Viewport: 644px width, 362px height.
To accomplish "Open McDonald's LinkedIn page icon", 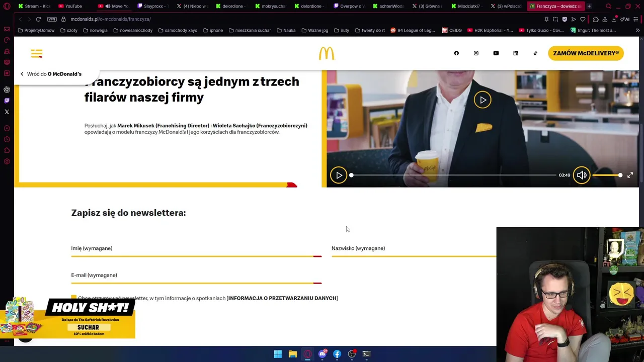I will [516, 53].
